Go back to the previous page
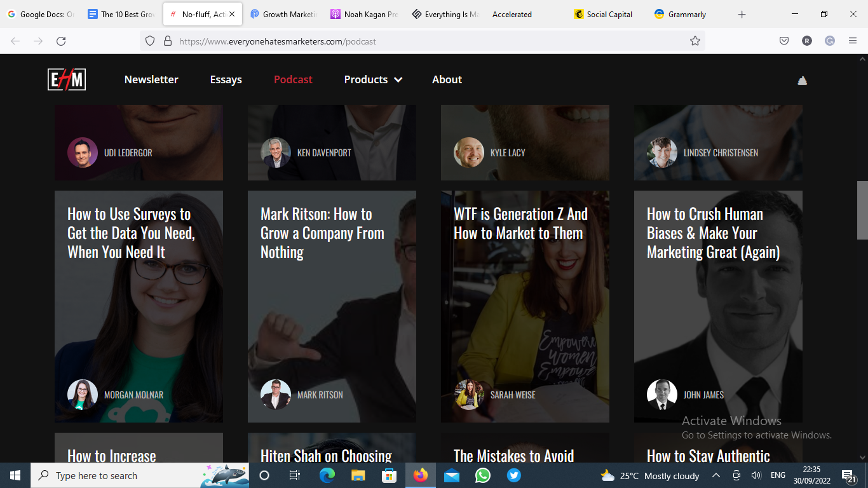 coord(15,41)
